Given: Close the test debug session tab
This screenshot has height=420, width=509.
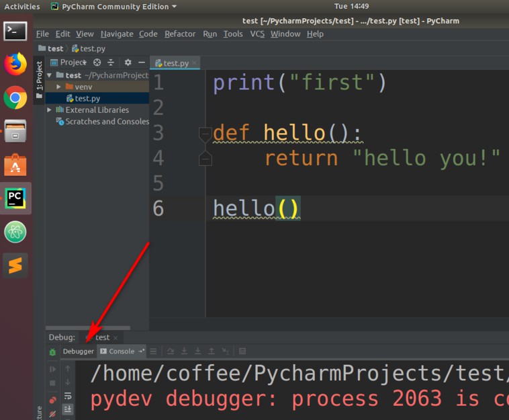Looking at the screenshot, I should click(x=115, y=338).
